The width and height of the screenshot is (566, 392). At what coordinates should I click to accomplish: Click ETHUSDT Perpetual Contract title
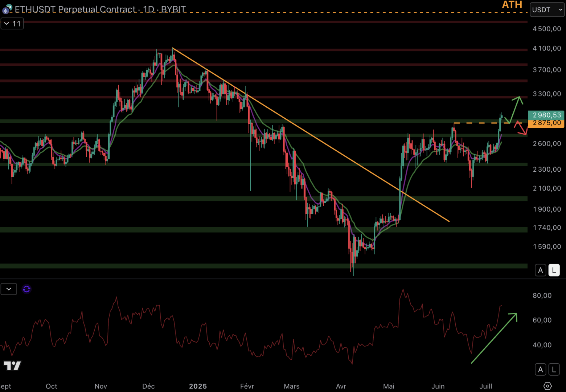click(75, 9)
